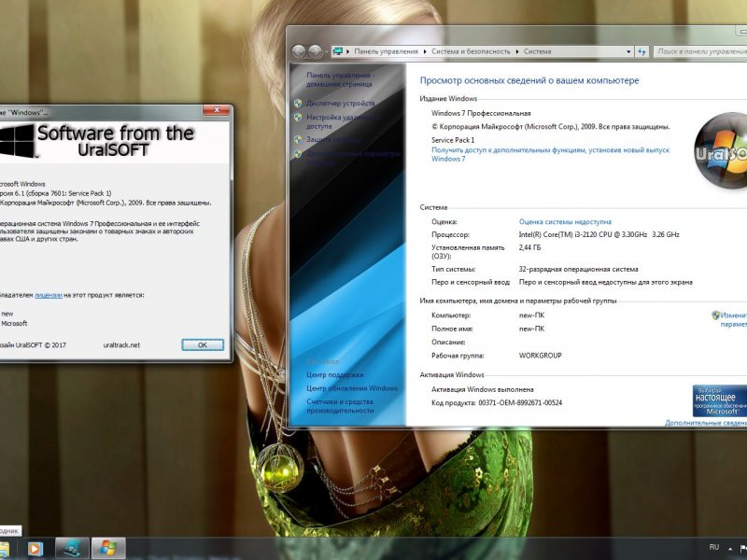Click the shield icon beside Изменить параметры
Viewport: 747px width, 560px height.
point(715,315)
